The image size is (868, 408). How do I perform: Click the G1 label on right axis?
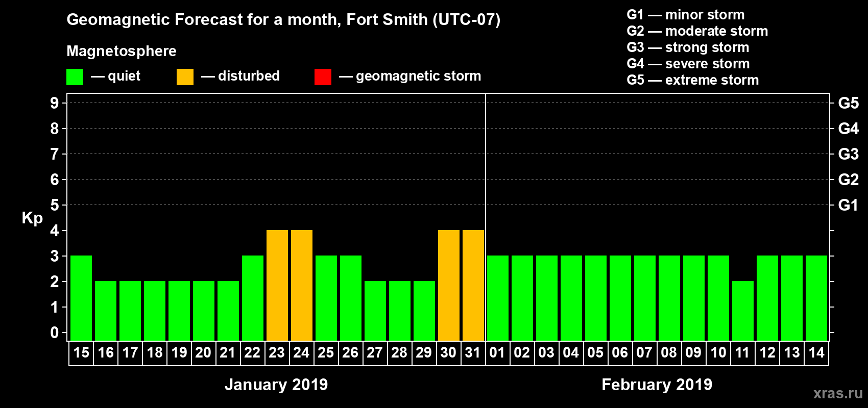849,205
